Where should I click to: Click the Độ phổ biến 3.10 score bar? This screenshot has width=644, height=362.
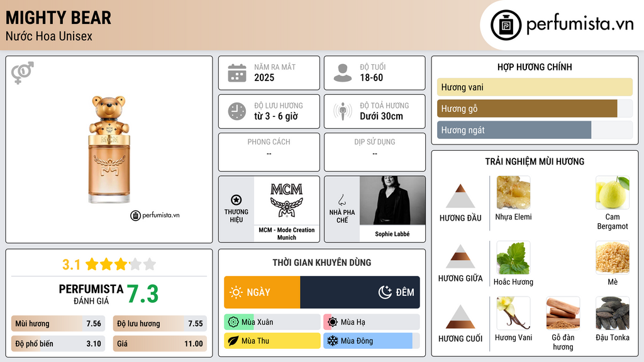(x=58, y=344)
